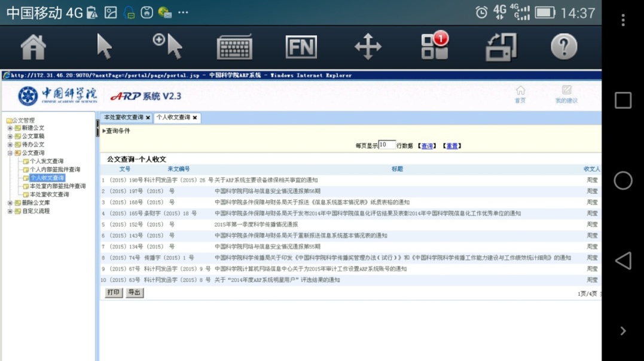Viewport: 644px width, 361px height.
Task: Click the 导出 button
Action: (135, 292)
